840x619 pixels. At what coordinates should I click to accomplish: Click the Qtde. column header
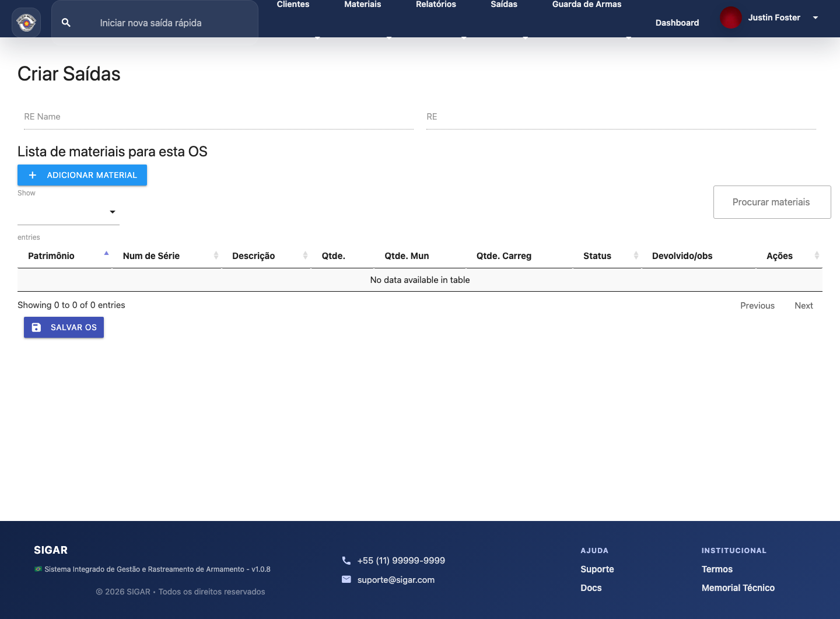(334, 256)
